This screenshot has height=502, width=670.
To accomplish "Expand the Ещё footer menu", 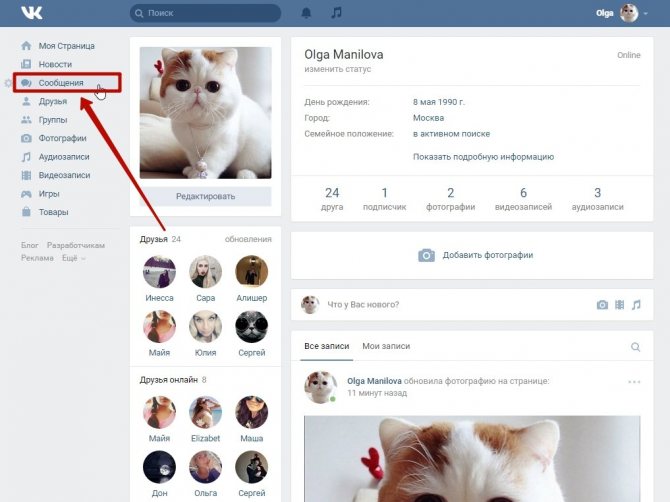I will click(x=73, y=258).
